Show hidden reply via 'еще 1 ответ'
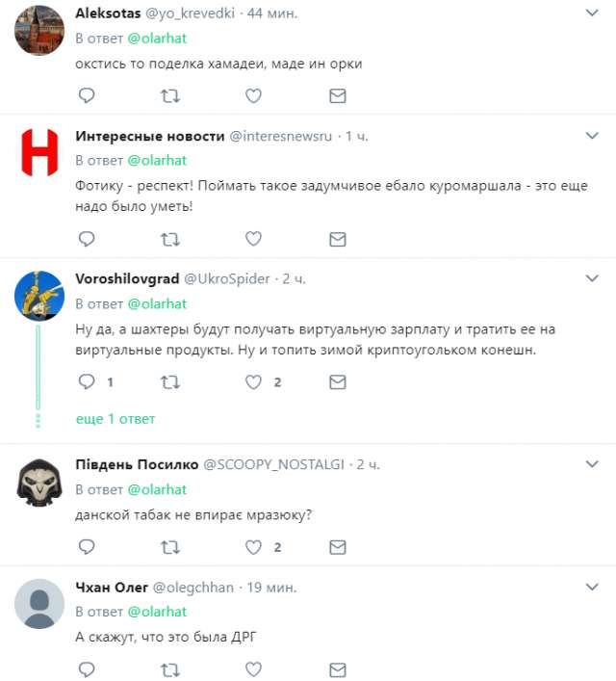The image size is (616, 681). [115, 419]
